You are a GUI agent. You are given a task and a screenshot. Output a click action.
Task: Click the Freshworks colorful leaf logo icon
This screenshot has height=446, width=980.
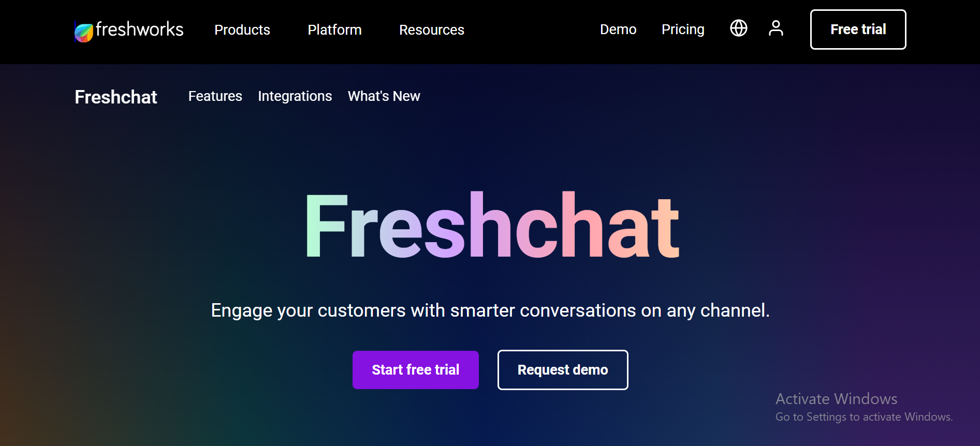click(x=83, y=32)
